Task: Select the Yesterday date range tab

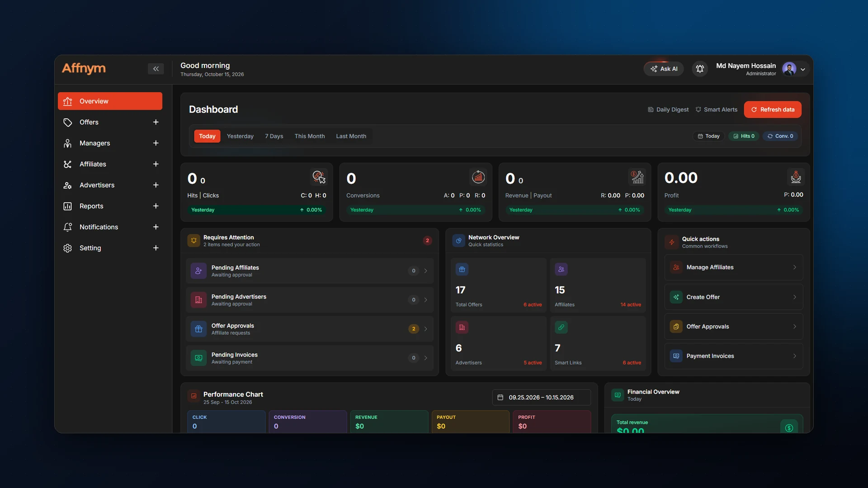Action: [x=240, y=136]
